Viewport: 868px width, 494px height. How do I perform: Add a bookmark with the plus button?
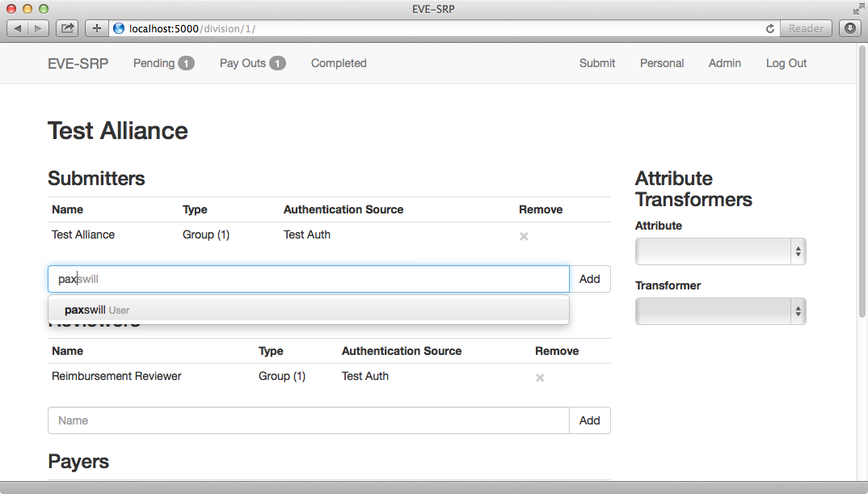96,28
